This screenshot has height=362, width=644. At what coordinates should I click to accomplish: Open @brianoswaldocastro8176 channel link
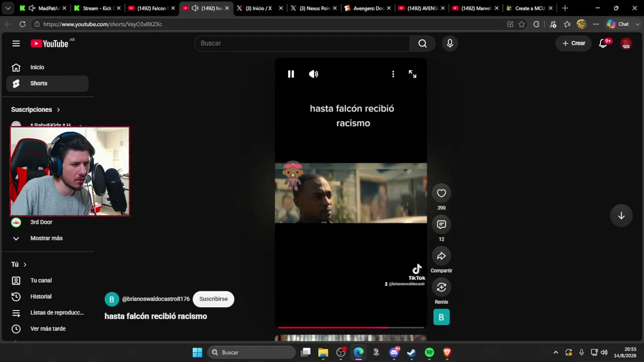pyautogui.click(x=156, y=299)
